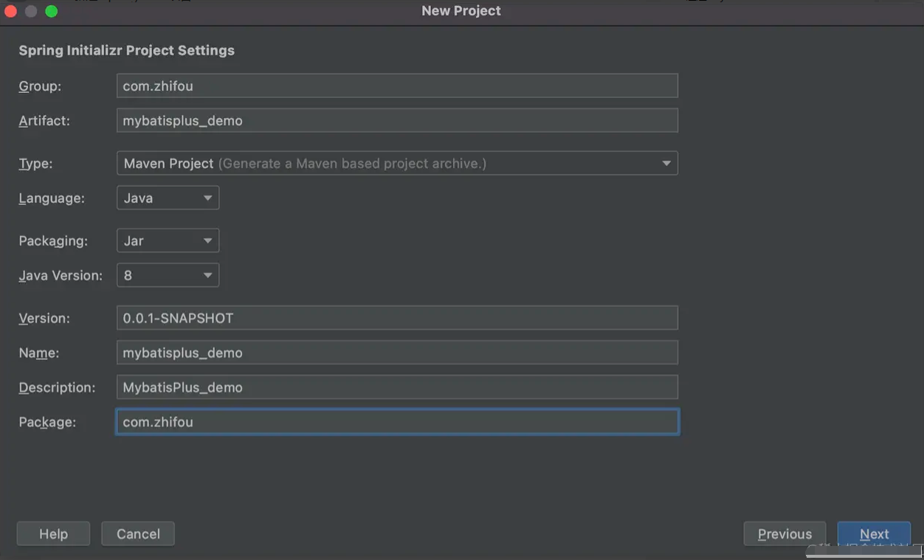Go back with the Previous button

tap(785, 533)
